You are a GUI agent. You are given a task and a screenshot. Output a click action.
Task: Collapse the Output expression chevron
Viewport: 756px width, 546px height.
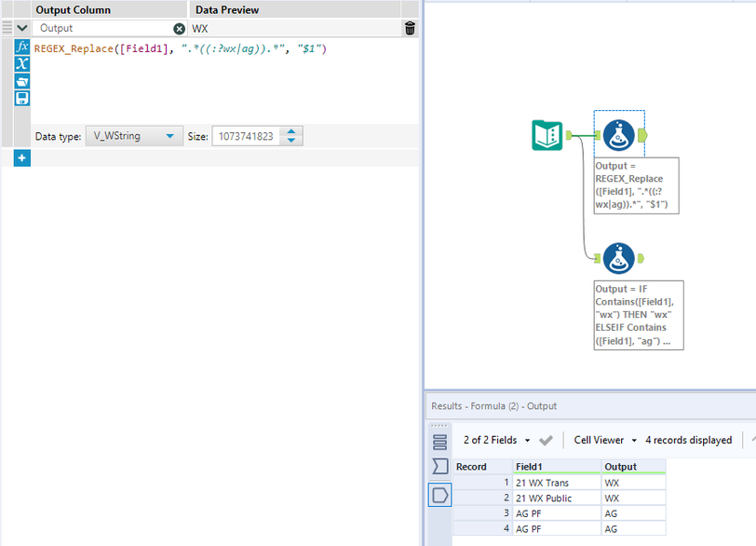(x=22, y=28)
